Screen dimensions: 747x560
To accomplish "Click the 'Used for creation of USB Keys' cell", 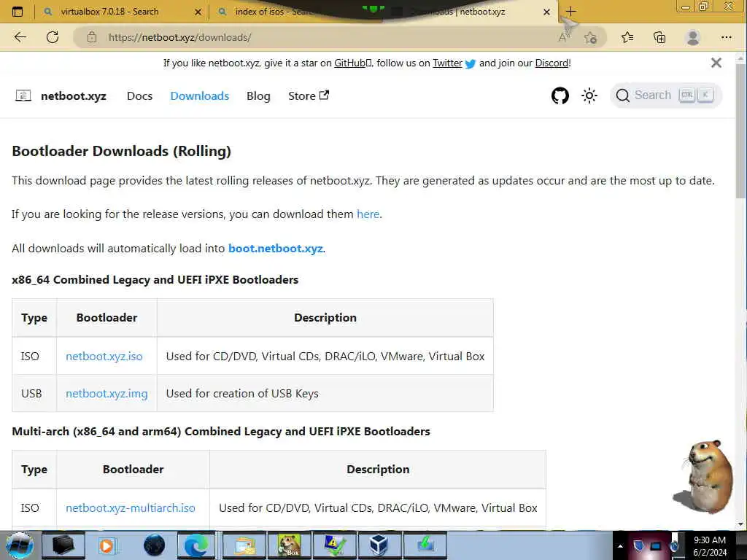I will pos(325,393).
